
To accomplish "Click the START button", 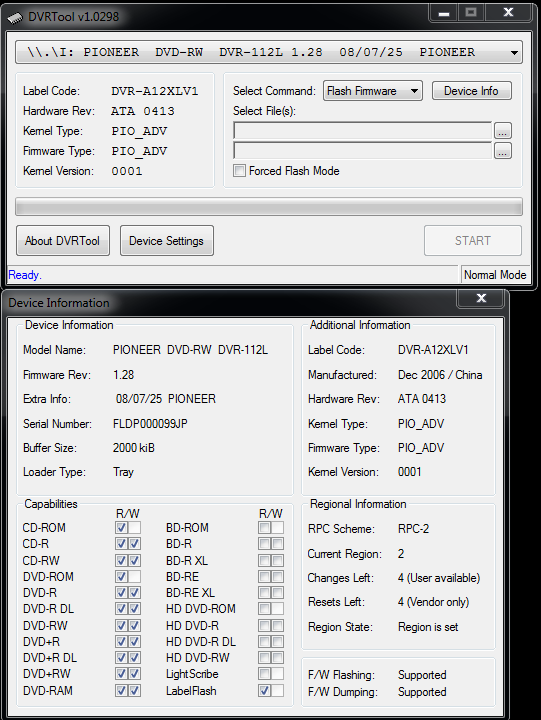I will [473, 241].
